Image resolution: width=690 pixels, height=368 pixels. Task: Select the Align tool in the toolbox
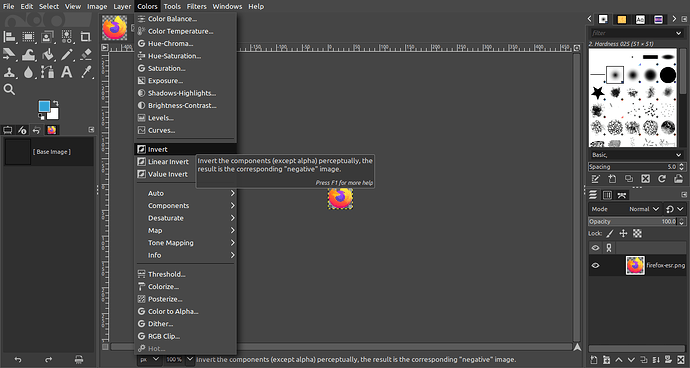pyautogui.click(x=9, y=37)
